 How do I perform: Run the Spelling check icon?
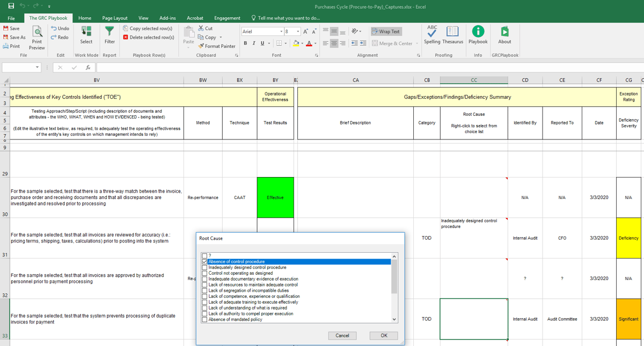point(432,31)
